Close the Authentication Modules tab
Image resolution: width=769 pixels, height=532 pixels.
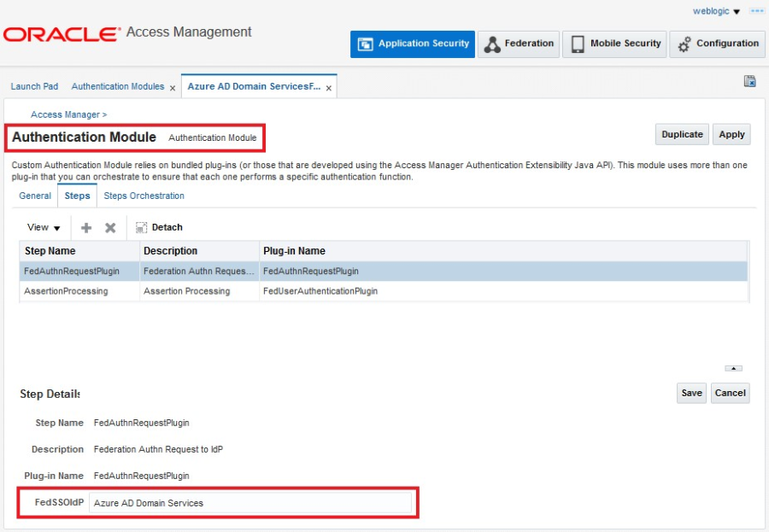point(173,88)
